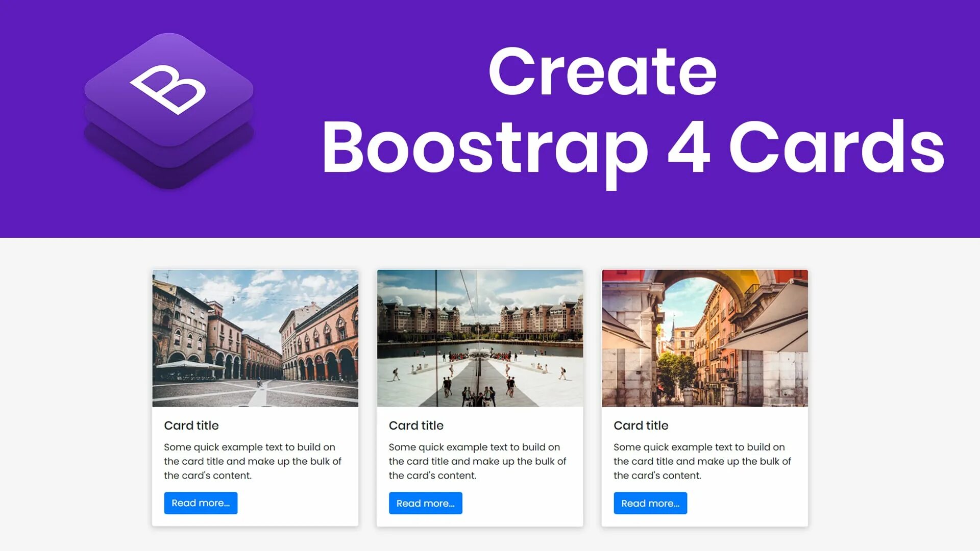Click the bottom darkest layer of stacked logo
Viewport: 980px width, 551px height.
click(x=168, y=178)
